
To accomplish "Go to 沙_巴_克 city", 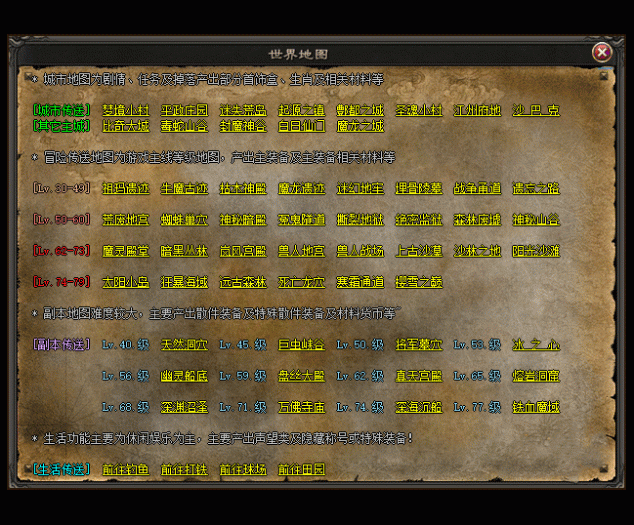I will tap(536, 110).
